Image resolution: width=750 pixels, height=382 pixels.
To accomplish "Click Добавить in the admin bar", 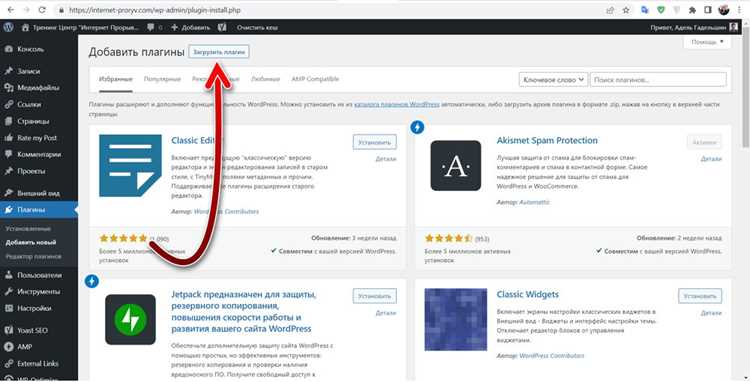I will point(190,28).
